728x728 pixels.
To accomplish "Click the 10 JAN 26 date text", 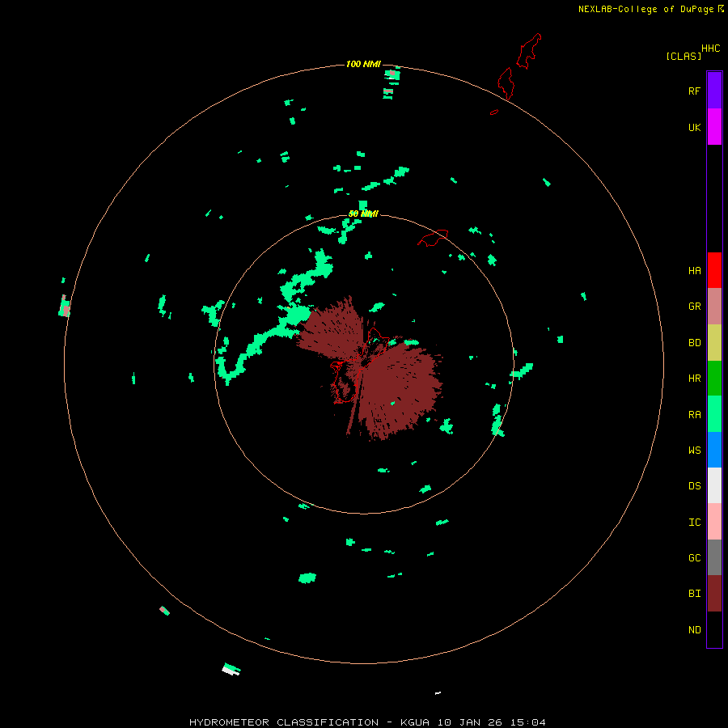I will coord(468,722).
